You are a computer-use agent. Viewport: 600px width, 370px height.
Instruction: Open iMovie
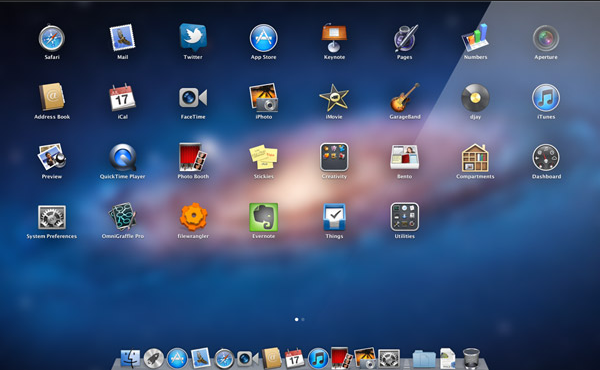(x=334, y=98)
